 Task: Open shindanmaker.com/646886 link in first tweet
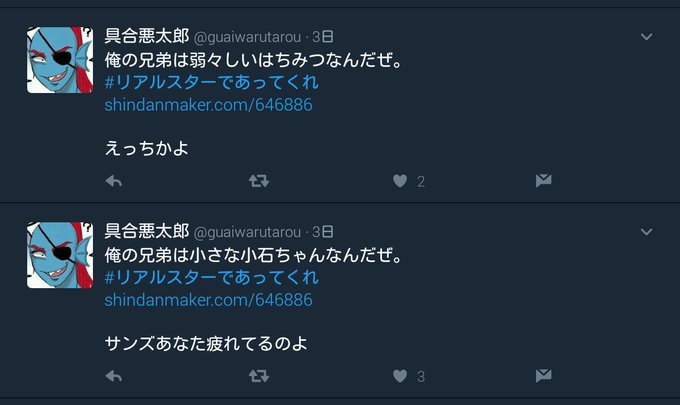tap(208, 105)
